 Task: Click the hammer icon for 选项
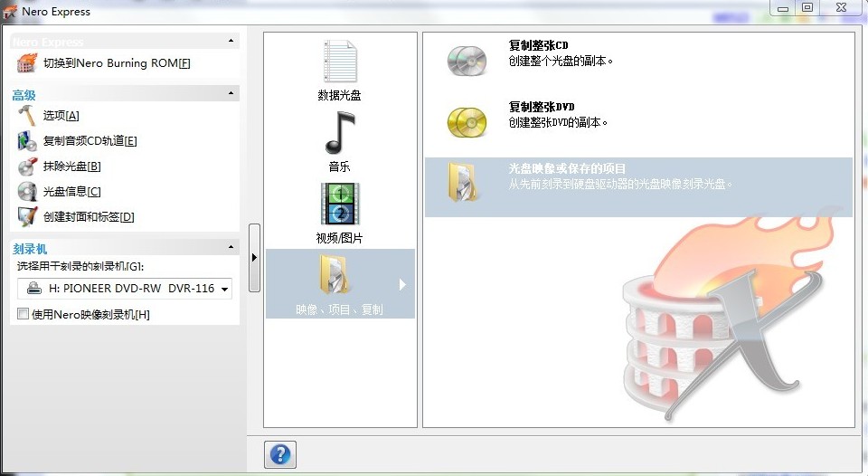coord(26,115)
